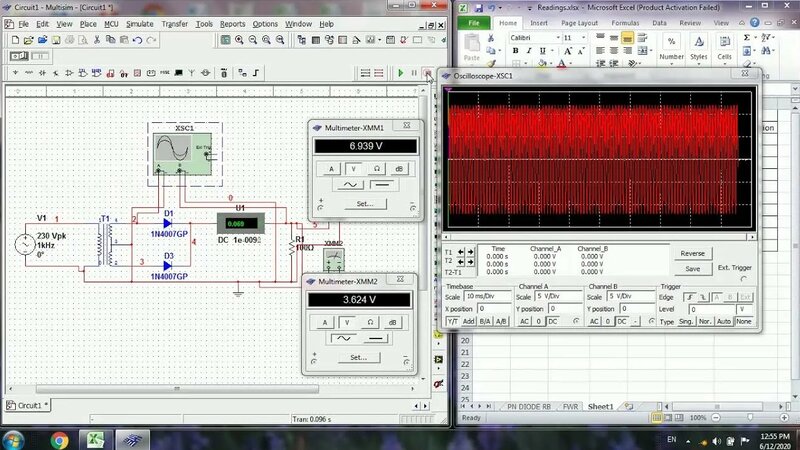
Task: Switch Multimeter-XMM1 to DC mode
Action: pyautogui.click(x=382, y=185)
